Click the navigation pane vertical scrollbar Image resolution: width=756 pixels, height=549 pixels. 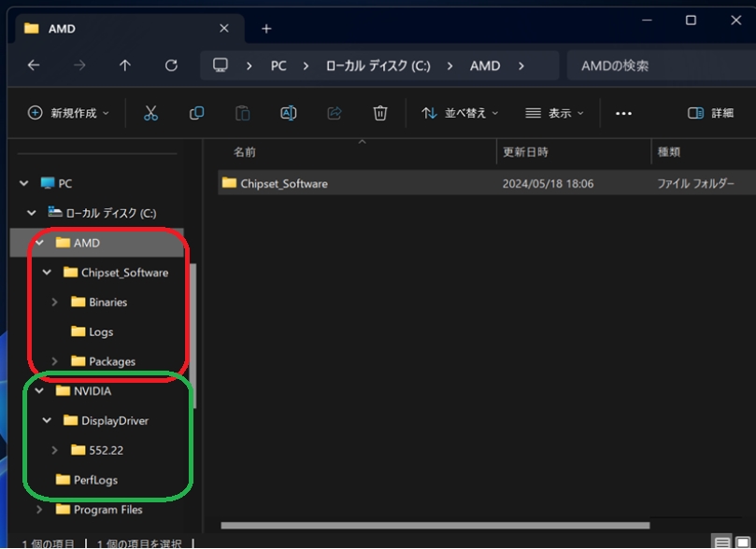(x=193, y=336)
